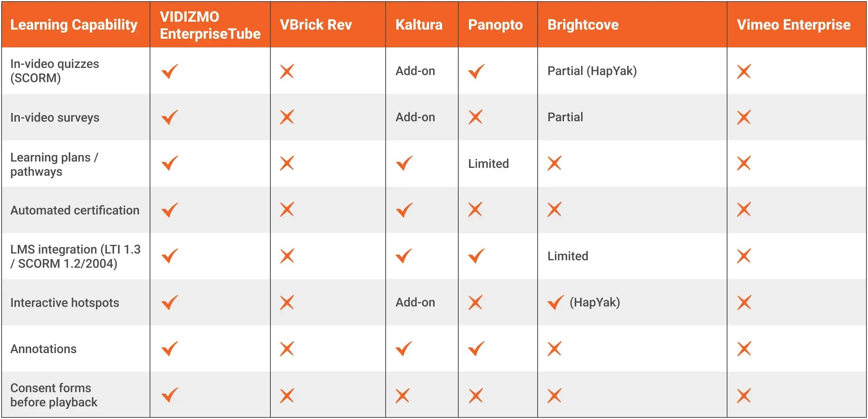Click Panopto checkmark for In-video quizzes
The width and height of the screenshot is (868, 419).
(x=476, y=71)
